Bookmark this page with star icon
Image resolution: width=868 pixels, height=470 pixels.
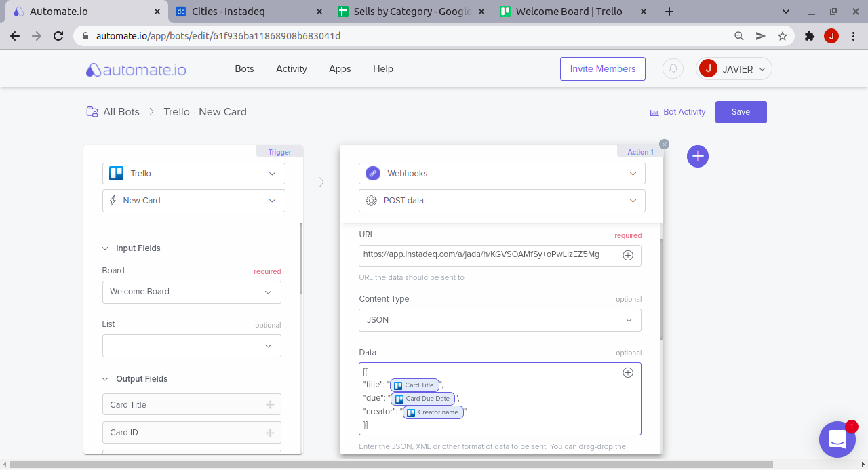click(x=783, y=36)
